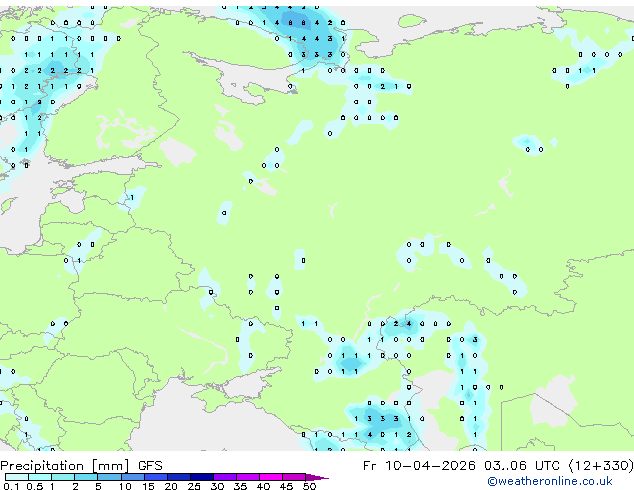Click the legend value label '10'

(x=125, y=486)
